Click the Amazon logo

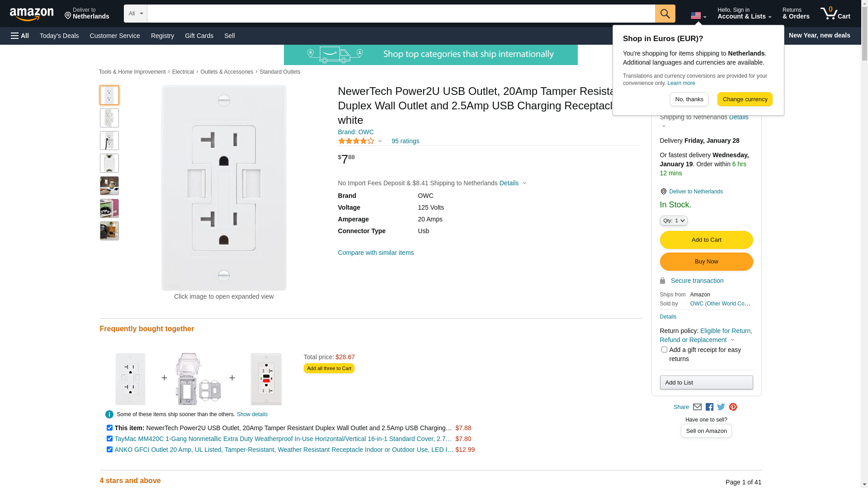point(32,14)
